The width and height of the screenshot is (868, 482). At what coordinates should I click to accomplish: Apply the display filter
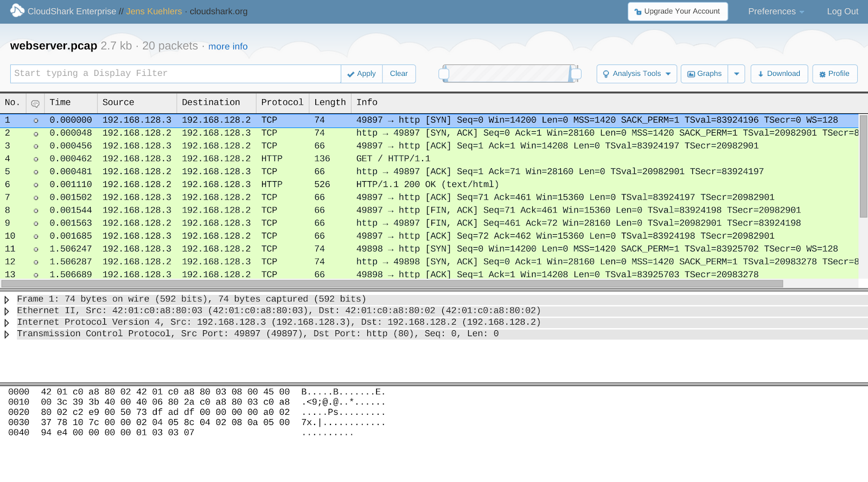362,74
